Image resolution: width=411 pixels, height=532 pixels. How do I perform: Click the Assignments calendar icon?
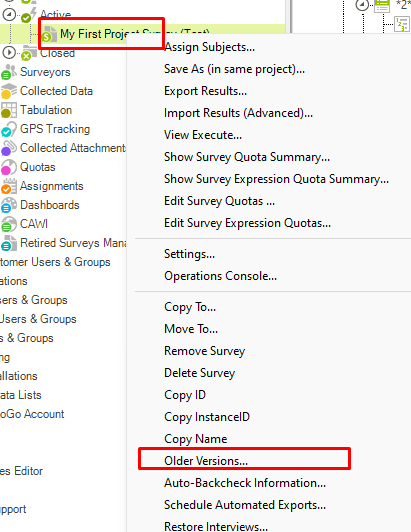(9, 186)
